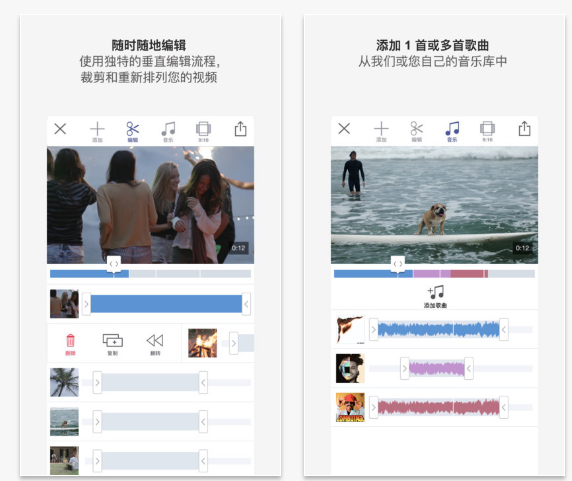Click the blue audio waveform track
Viewport: 572px width, 481px height.
point(438,330)
